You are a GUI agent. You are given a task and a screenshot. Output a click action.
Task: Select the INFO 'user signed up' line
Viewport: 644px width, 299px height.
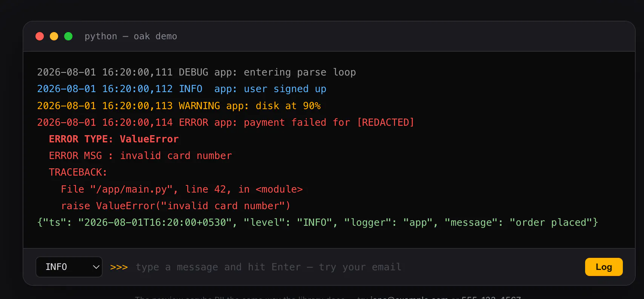[182, 89]
